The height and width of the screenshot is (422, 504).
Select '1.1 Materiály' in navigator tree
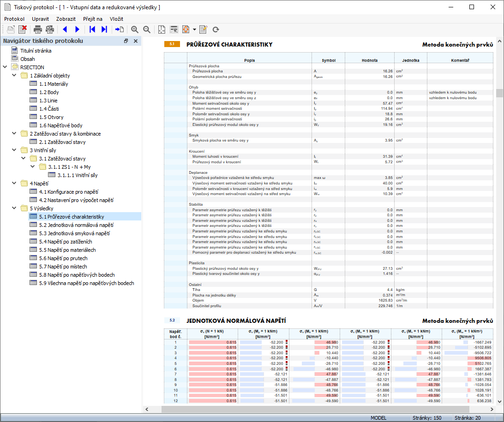pos(53,84)
